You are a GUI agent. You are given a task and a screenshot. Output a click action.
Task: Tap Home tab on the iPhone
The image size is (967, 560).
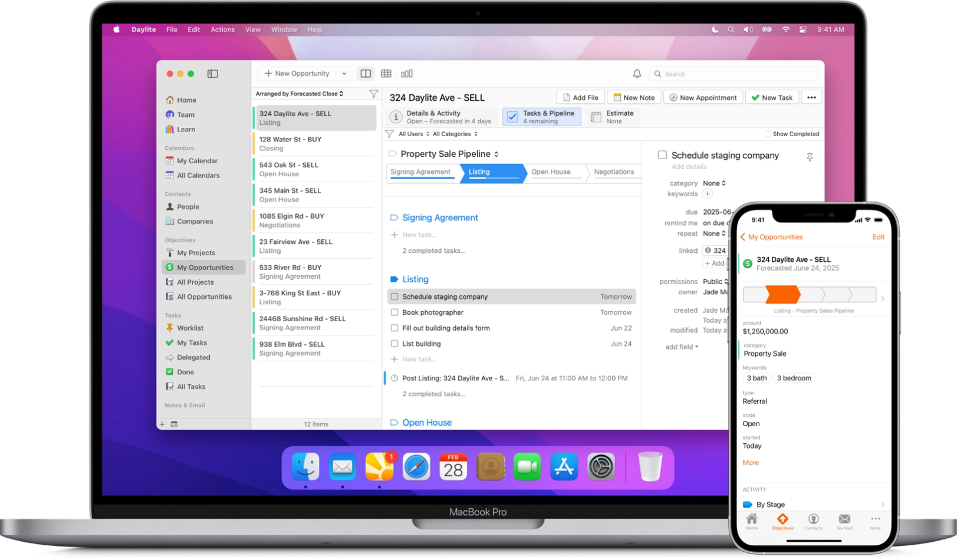coord(752,522)
